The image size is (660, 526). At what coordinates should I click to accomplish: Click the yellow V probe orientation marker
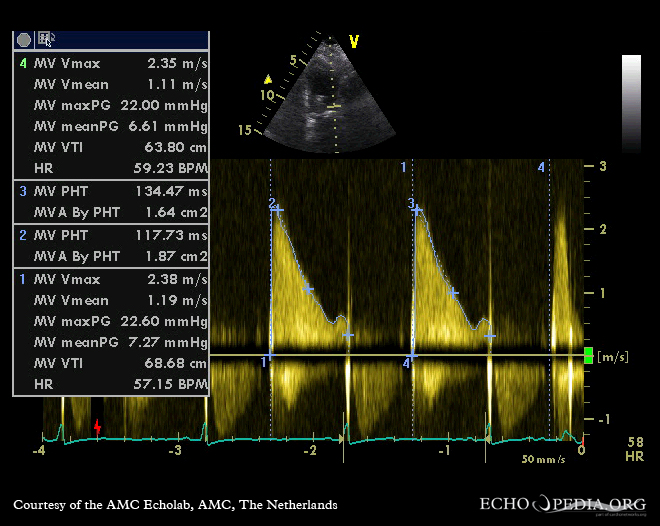tap(353, 42)
